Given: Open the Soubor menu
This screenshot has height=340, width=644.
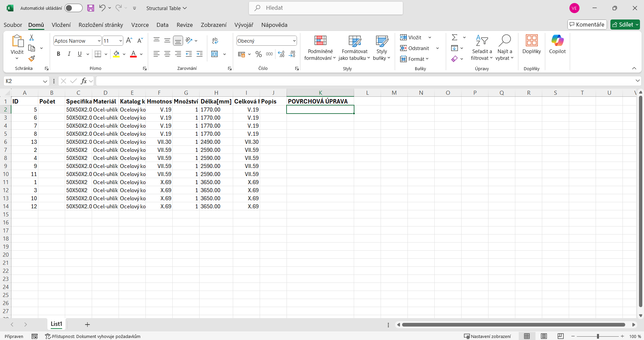Looking at the screenshot, I should pyautogui.click(x=13, y=25).
